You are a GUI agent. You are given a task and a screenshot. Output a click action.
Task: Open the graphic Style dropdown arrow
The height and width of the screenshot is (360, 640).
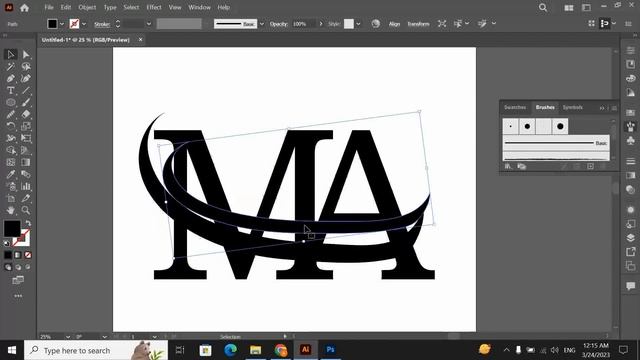358,24
